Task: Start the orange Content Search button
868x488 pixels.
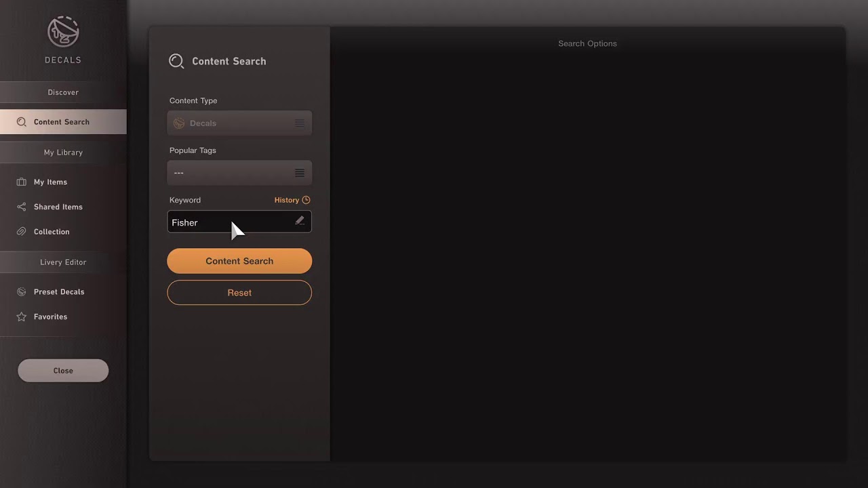Action: point(239,261)
